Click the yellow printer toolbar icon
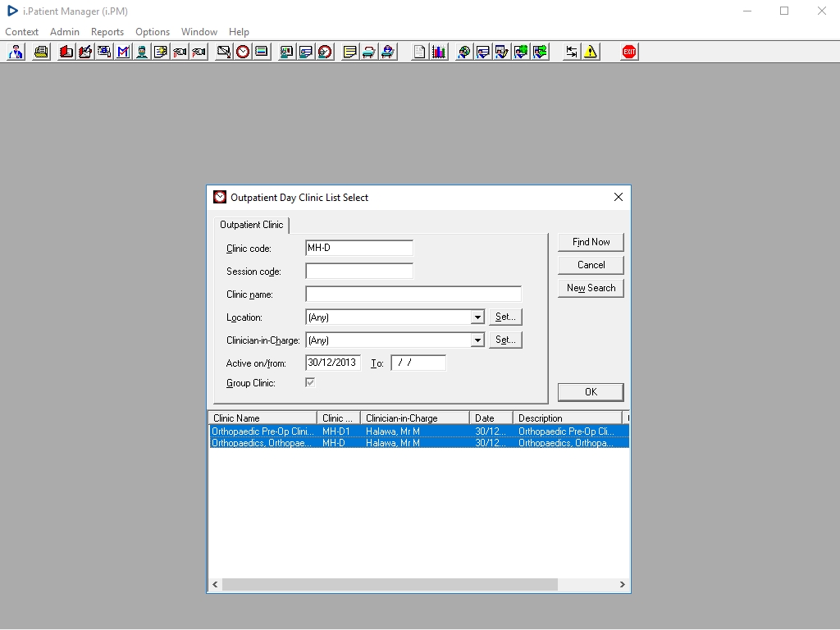The width and height of the screenshot is (840, 630). [x=41, y=52]
